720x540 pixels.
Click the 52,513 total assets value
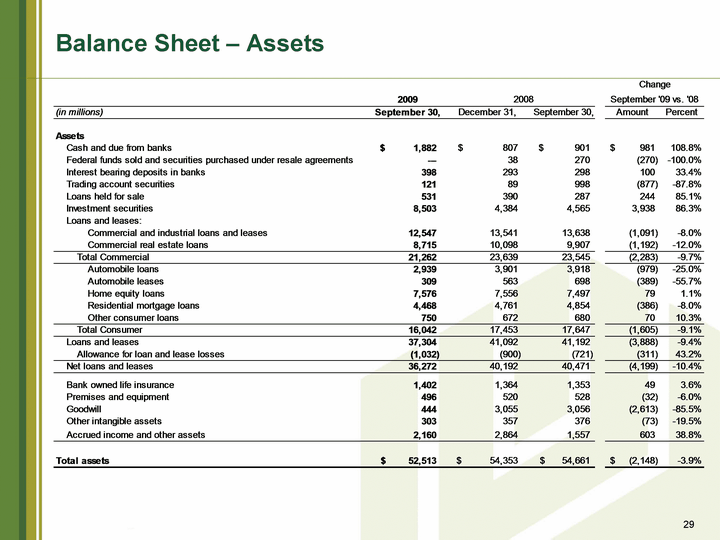coord(422,461)
